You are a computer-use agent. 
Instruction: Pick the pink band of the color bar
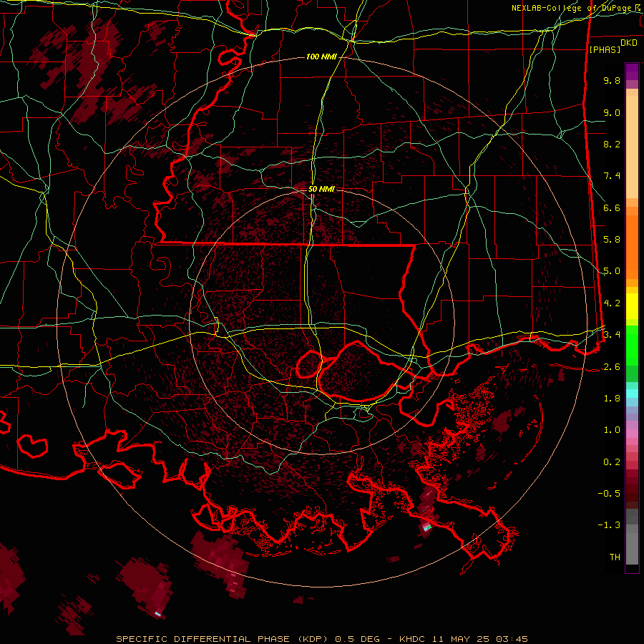pos(632,434)
